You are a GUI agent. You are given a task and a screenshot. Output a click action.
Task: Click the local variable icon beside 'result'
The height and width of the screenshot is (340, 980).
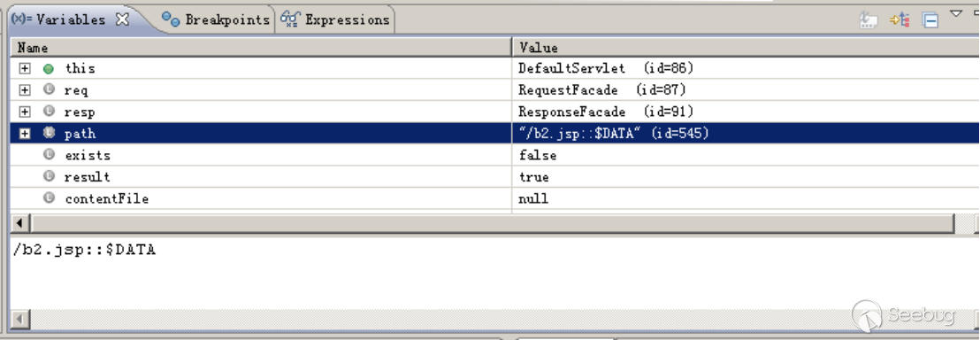[x=49, y=176]
